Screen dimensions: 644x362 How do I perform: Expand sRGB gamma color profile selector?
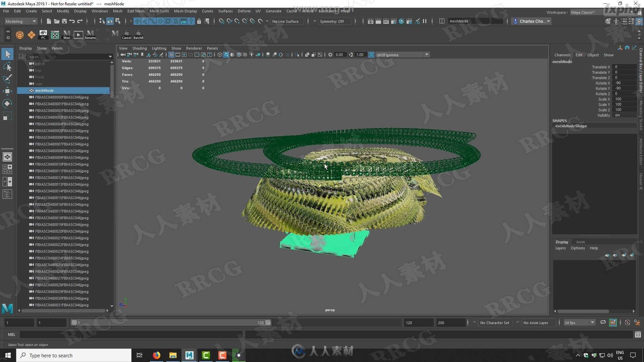point(426,55)
